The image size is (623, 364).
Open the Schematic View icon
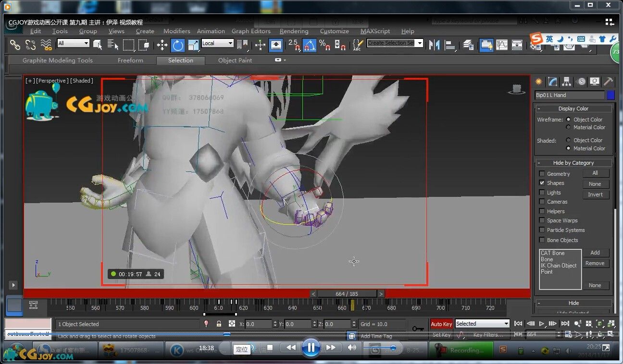(x=517, y=45)
